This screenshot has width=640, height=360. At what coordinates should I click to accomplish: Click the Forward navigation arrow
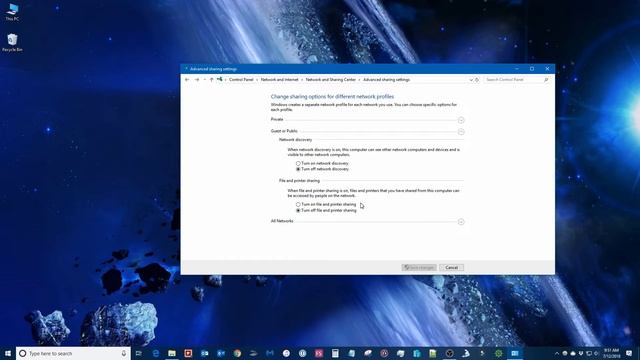(197, 80)
